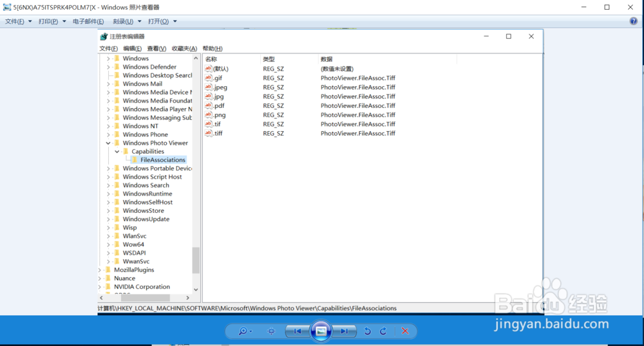Minimize the Registry Editor window

[486, 37]
